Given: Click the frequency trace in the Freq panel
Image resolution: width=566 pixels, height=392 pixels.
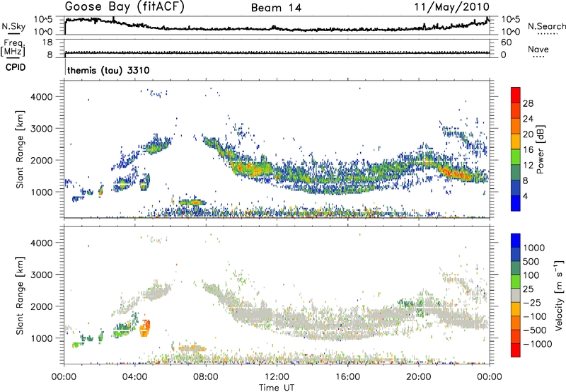Looking at the screenshot, I should (277, 52).
